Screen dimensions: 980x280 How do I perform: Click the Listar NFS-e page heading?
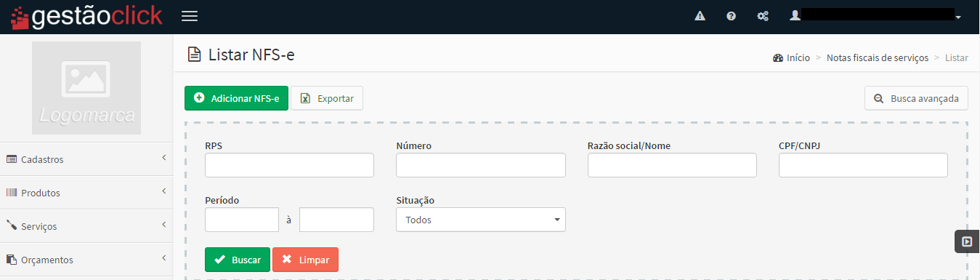(x=251, y=55)
